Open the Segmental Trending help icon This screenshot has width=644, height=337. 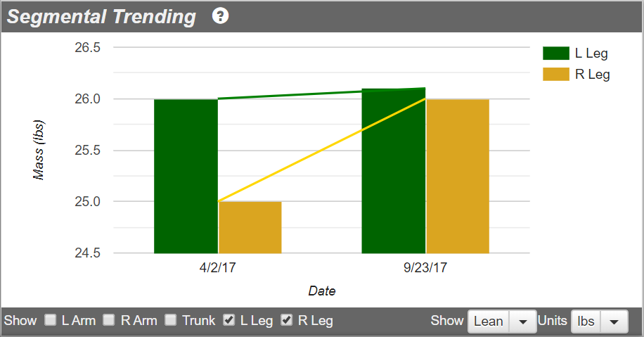[x=220, y=16]
